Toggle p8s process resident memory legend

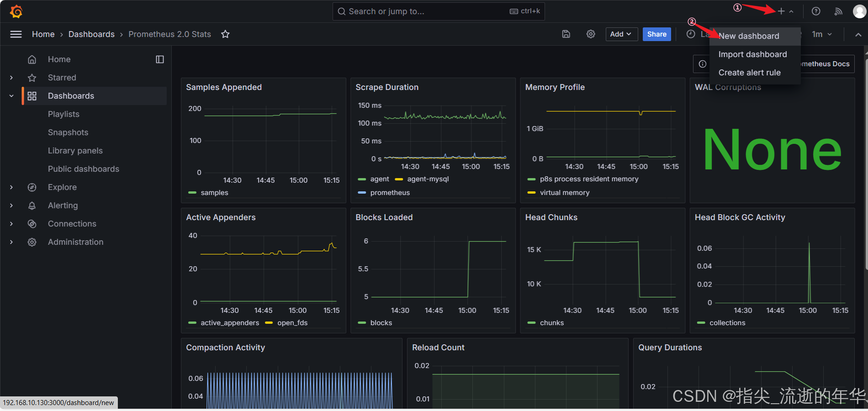589,179
